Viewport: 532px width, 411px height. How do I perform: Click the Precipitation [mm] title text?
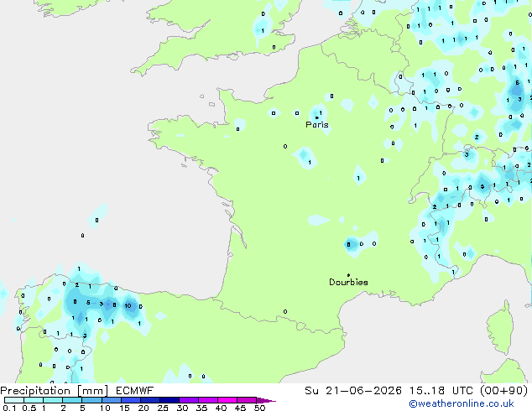coord(55,391)
